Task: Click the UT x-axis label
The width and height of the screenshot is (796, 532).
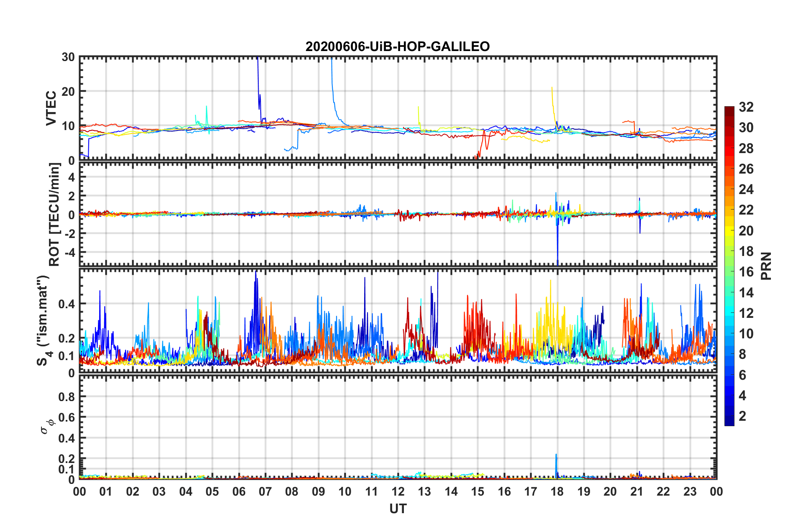Action: coord(398,509)
